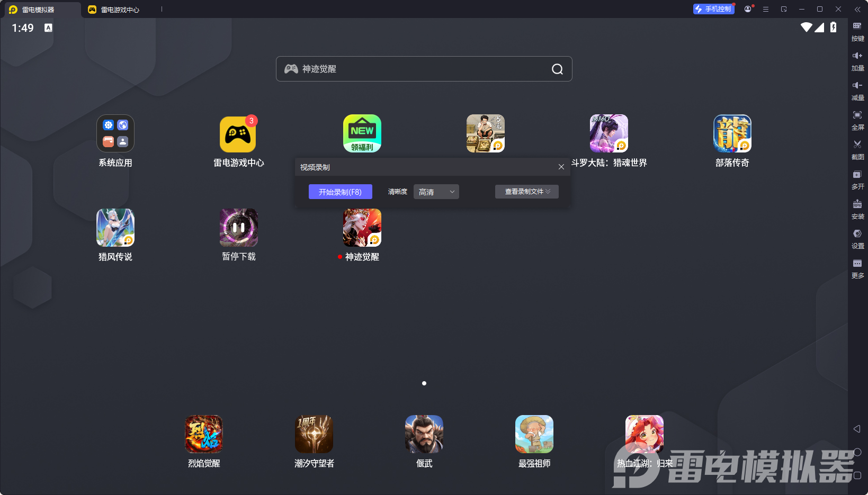Click the battery icon in status bar
The width and height of the screenshot is (868, 495).
coord(834,27)
